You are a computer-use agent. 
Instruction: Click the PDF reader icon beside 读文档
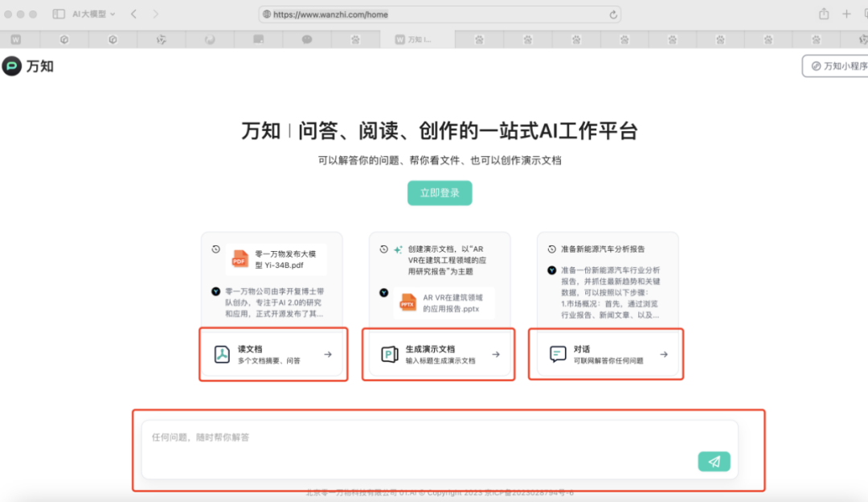pos(222,354)
